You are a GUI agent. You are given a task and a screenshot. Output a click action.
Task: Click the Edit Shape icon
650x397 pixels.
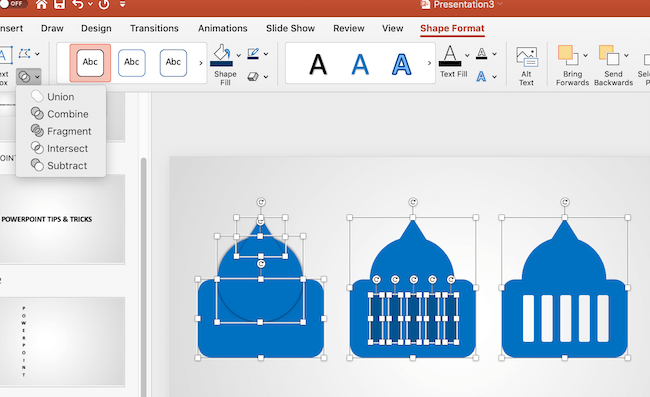24,54
